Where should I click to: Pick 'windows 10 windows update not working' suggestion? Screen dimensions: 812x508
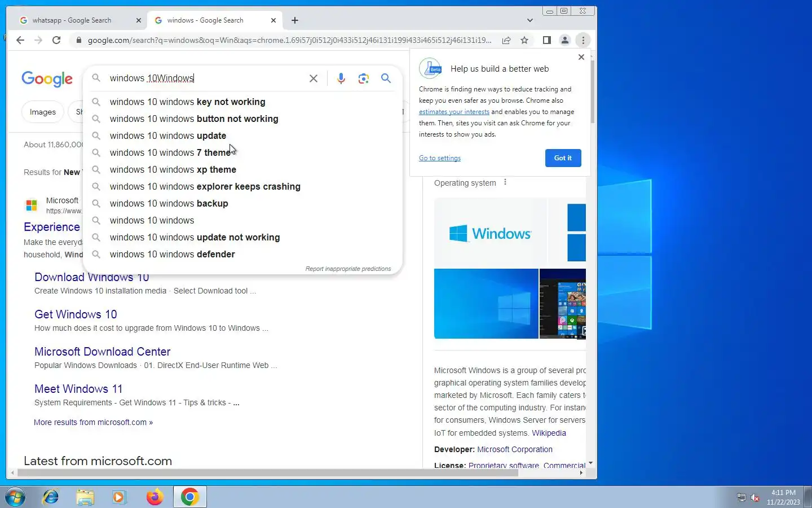tap(242, 237)
